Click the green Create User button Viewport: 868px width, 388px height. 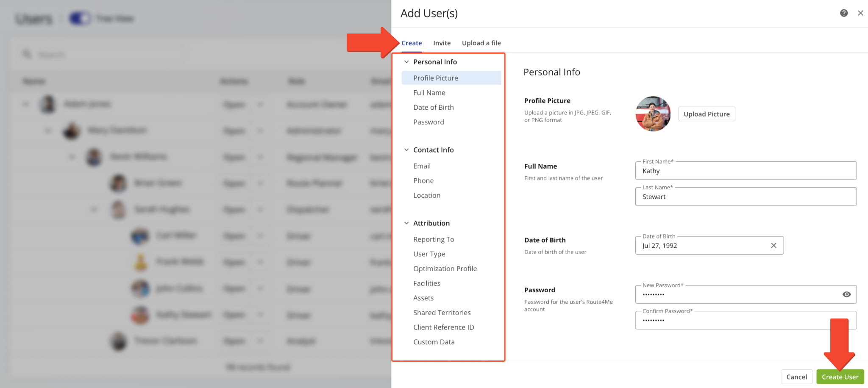point(840,377)
